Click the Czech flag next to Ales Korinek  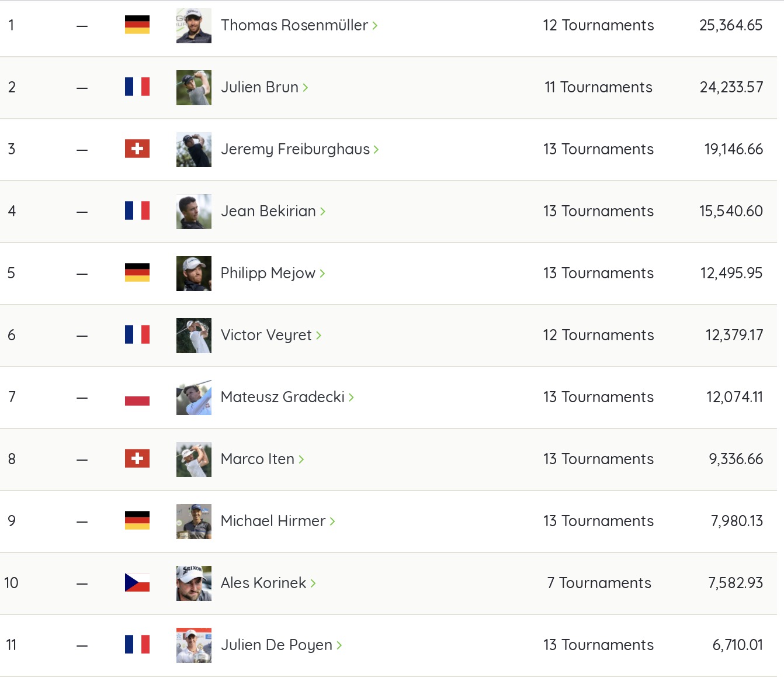coord(137,582)
